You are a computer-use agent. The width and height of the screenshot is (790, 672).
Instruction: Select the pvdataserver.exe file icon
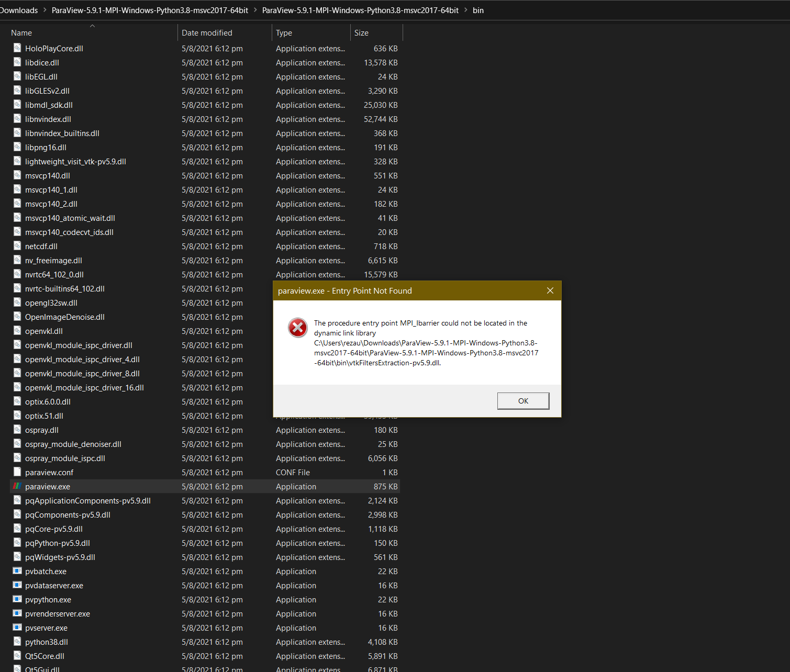17,585
